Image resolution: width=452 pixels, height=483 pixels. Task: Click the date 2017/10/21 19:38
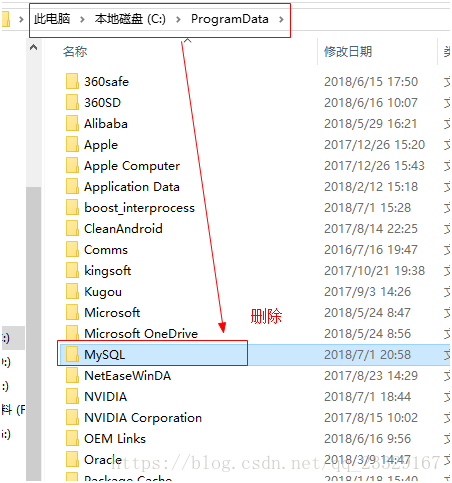[375, 271]
